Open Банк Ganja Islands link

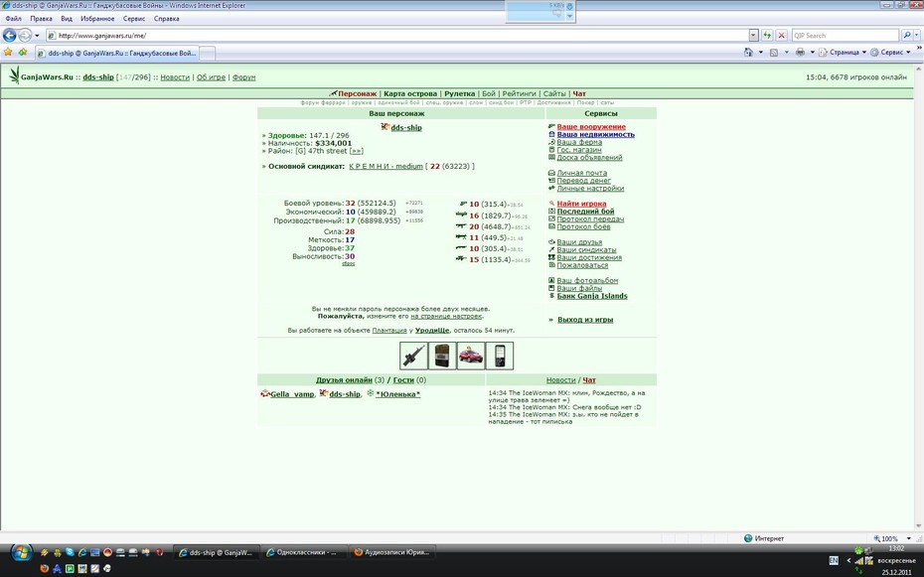591,296
